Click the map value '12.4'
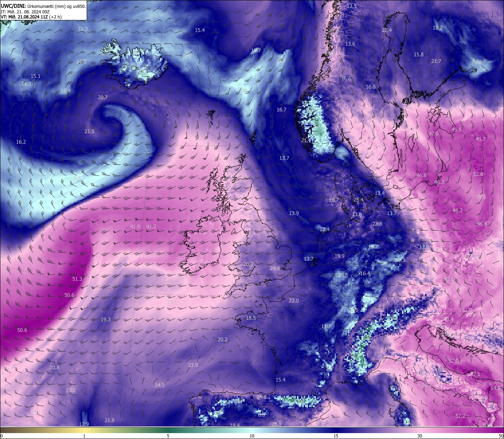This screenshot has width=504, height=439. 324,230
